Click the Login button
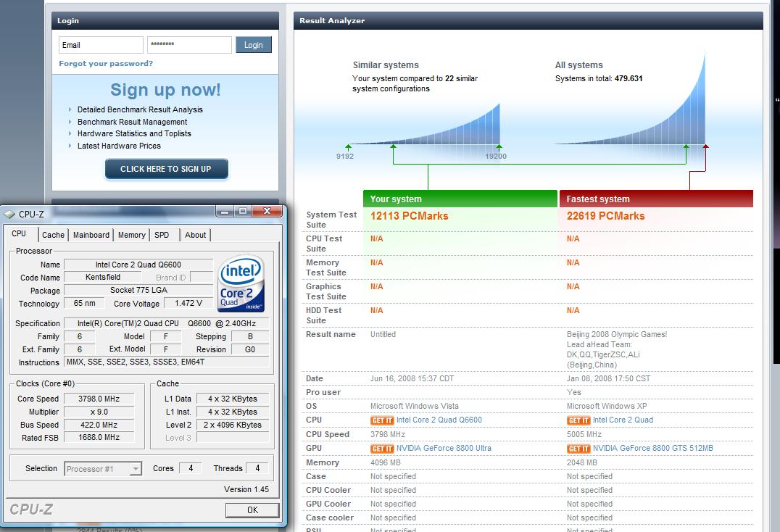 pos(253,45)
